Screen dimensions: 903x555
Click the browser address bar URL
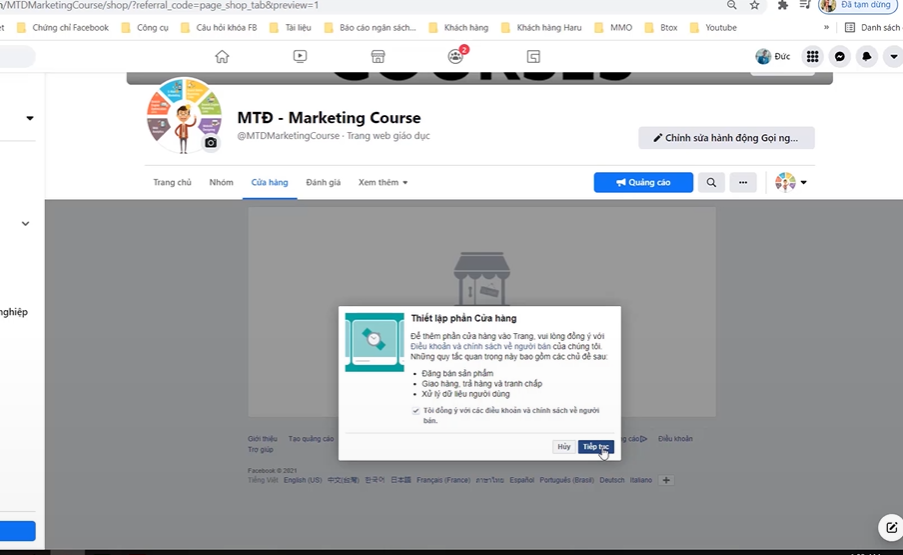coord(160,5)
